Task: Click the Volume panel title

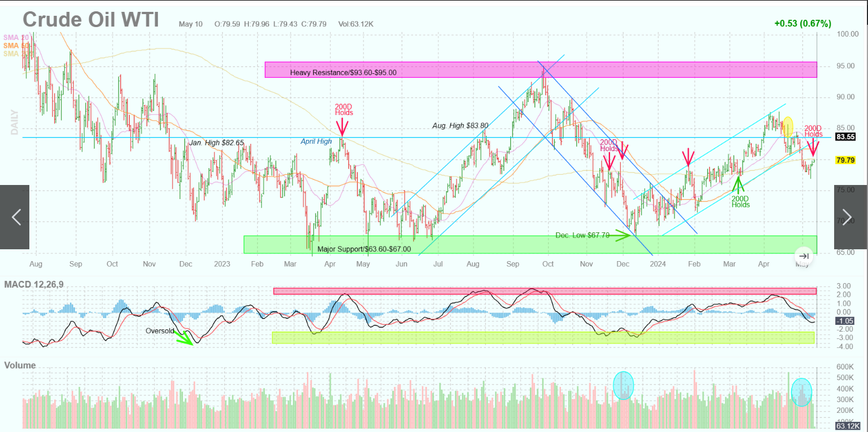Action: [x=20, y=365]
